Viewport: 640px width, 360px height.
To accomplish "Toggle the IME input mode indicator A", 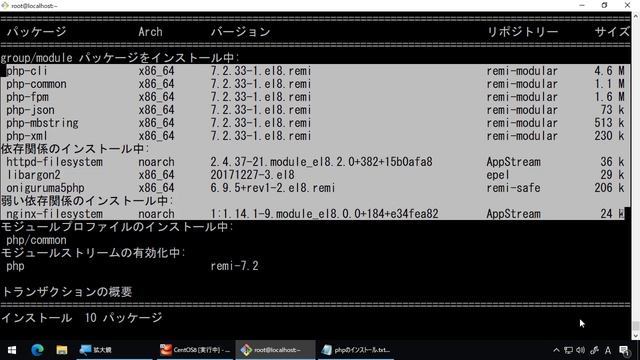I will [x=608, y=350].
